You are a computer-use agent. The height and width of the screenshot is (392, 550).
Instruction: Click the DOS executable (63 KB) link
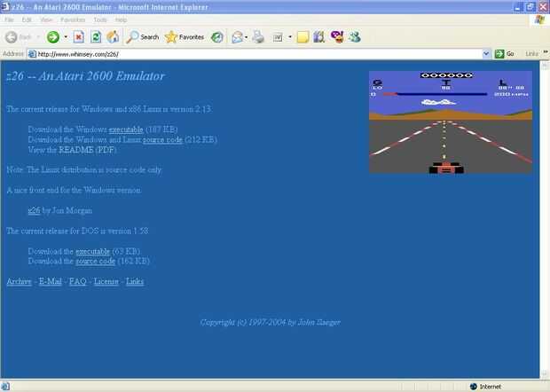pos(93,251)
